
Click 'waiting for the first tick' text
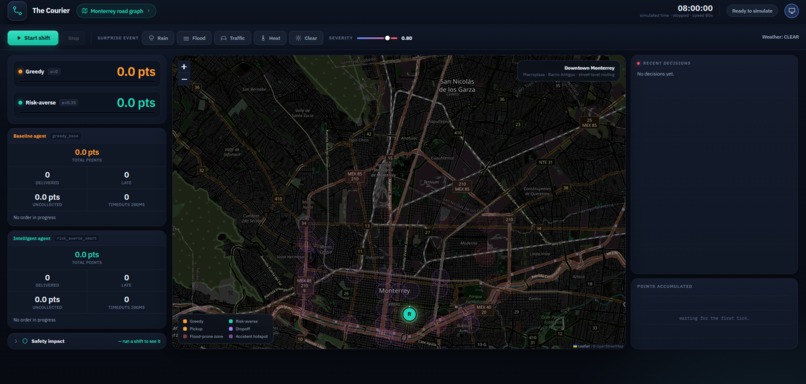[714, 318]
